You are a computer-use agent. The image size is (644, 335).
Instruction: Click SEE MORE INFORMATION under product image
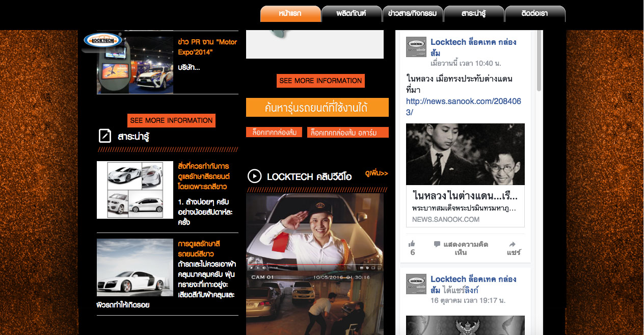tap(321, 81)
